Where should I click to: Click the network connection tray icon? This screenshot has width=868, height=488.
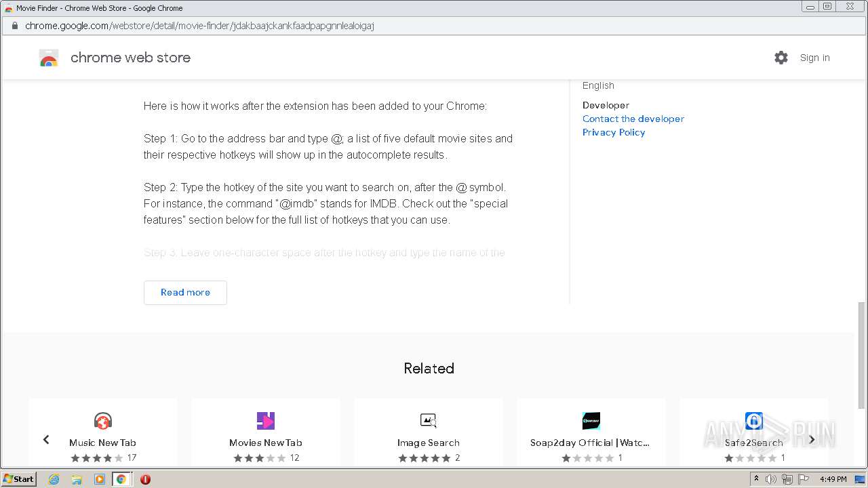pyautogui.click(x=787, y=479)
